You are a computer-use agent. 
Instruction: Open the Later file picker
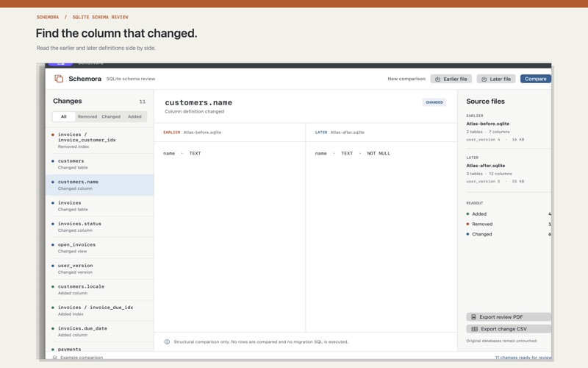click(496, 79)
